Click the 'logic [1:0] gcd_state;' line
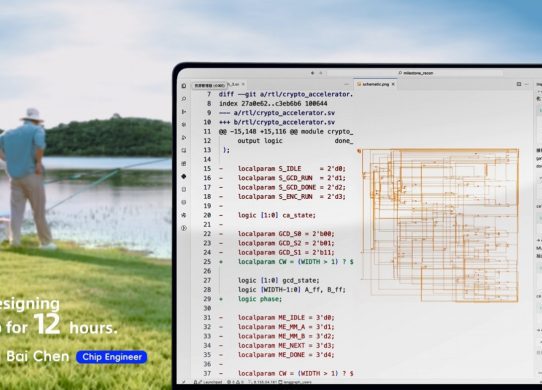This screenshot has width=542, height=390. [x=279, y=280]
